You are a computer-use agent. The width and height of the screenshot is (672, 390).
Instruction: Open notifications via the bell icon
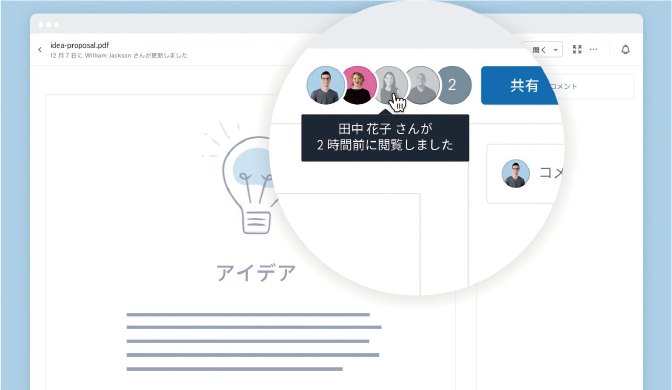(626, 49)
